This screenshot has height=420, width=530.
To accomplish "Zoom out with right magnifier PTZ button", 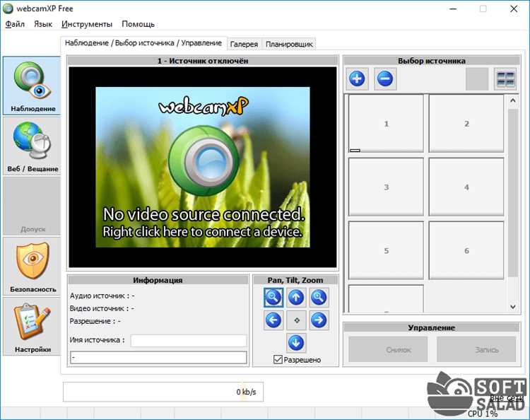I will [x=319, y=298].
